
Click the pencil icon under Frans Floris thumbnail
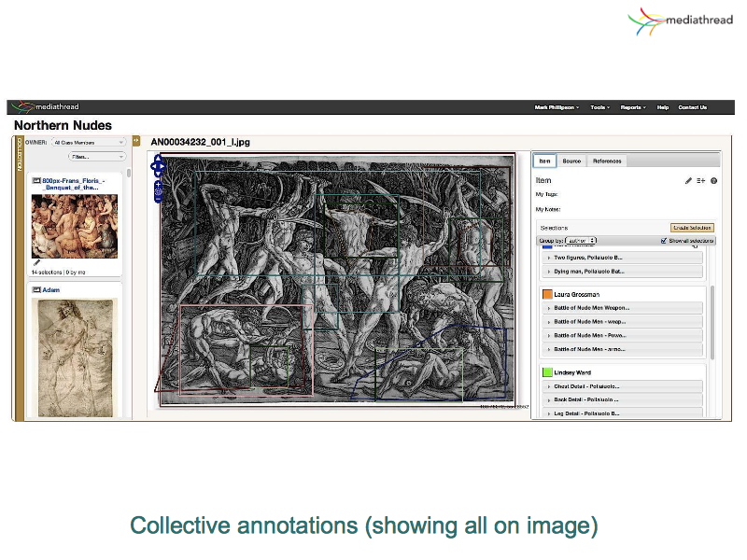click(36, 263)
